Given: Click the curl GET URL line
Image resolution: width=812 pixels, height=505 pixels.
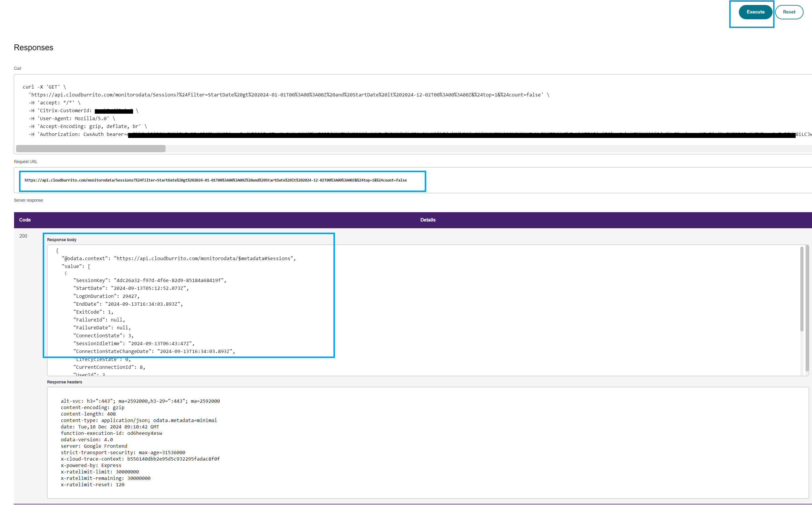Looking at the screenshot, I should (x=288, y=95).
